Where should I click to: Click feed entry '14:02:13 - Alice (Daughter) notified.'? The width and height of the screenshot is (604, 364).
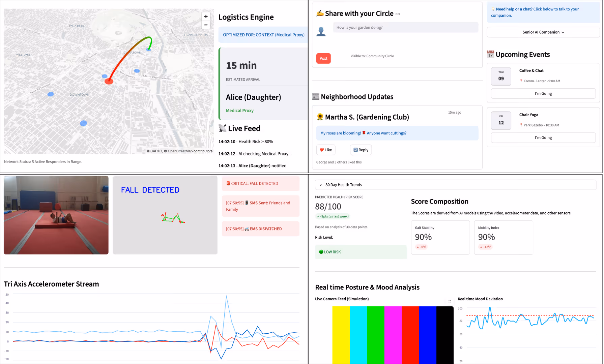click(253, 166)
